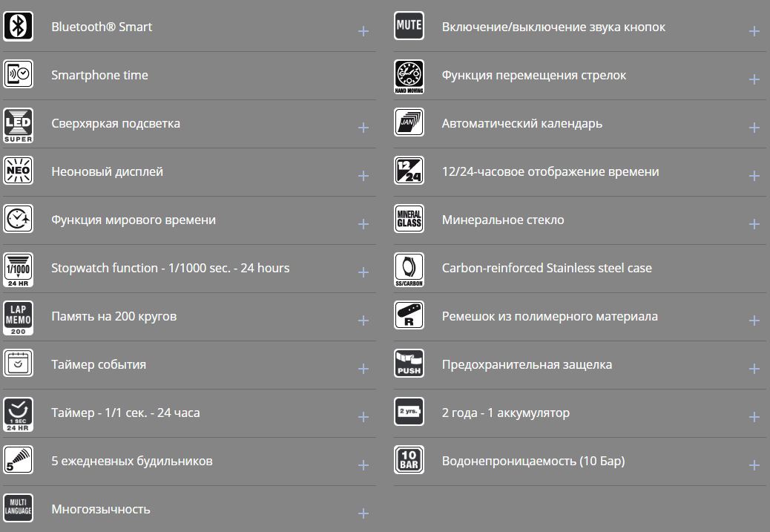Expand the Bluetooth® Smart feature details
The width and height of the screenshot is (770, 532).
(363, 31)
